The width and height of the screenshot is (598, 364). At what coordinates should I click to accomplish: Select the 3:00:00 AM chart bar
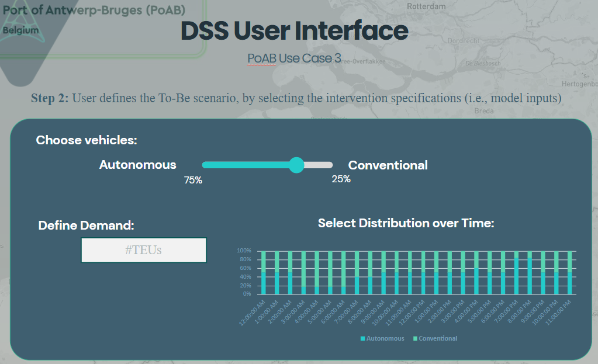pos(303,273)
